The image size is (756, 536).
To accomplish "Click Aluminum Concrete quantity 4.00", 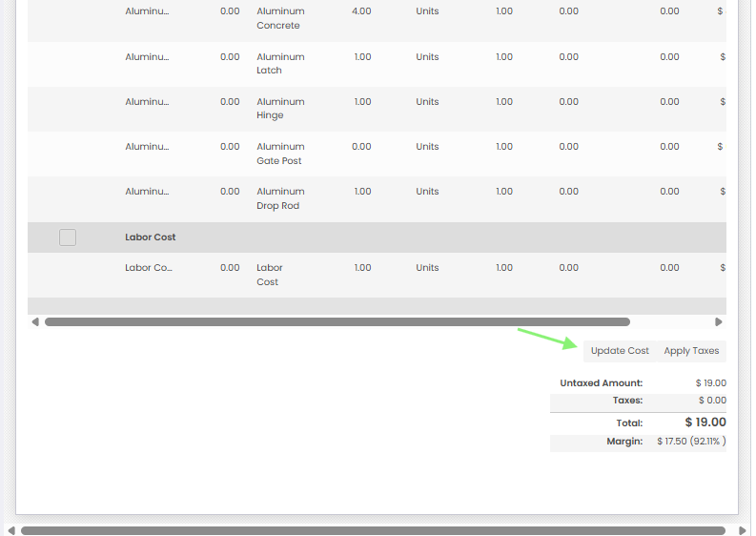I will pos(361,11).
